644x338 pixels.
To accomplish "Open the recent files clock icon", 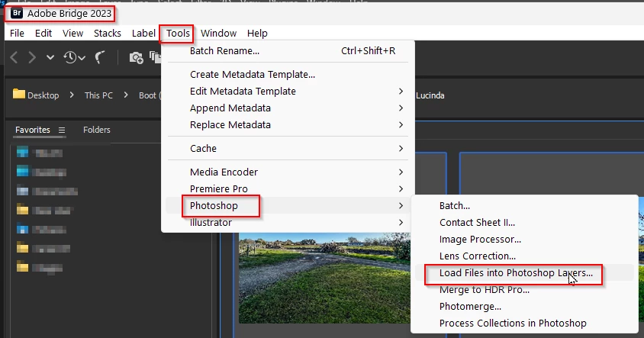I will coord(74,57).
